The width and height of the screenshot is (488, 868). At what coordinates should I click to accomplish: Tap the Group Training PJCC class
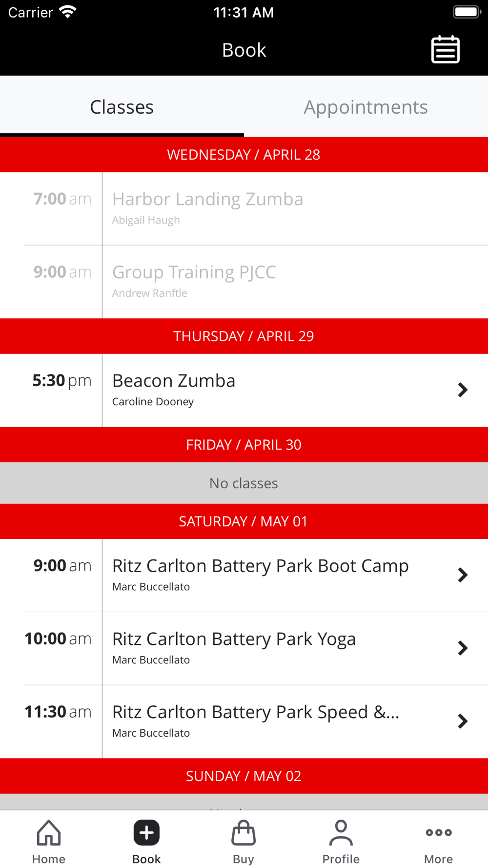pyautogui.click(x=194, y=272)
